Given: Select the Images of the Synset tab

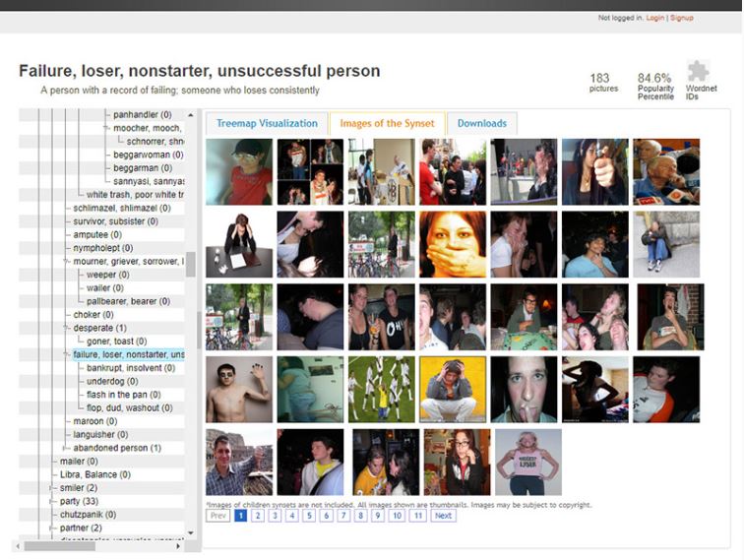Looking at the screenshot, I should [x=386, y=123].
